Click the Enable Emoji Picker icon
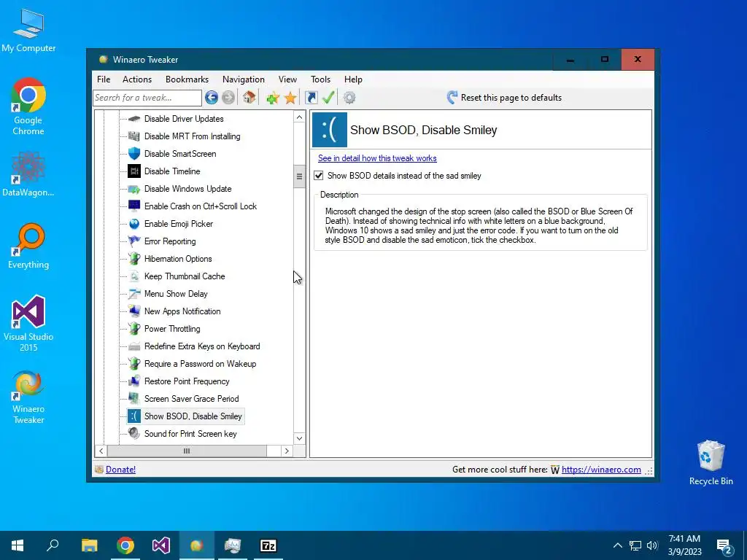 (x=134, y=224)
